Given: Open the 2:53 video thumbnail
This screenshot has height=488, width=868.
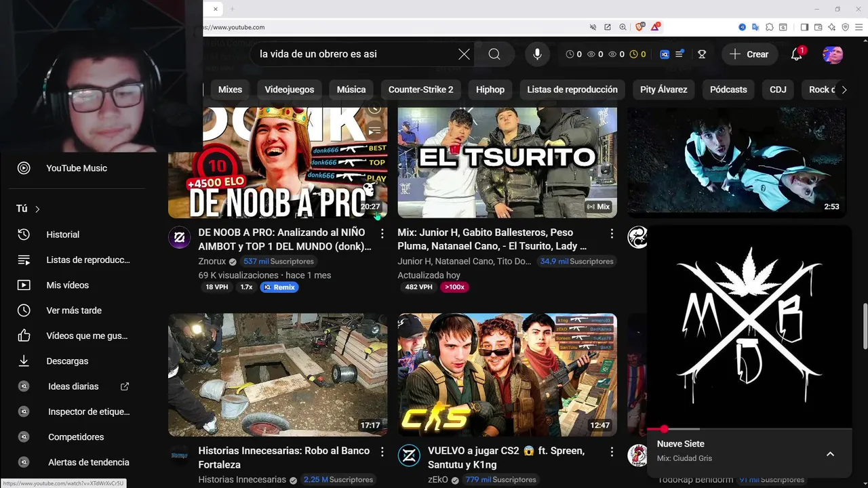Looking at the screenshot, I should coord(736,161).
